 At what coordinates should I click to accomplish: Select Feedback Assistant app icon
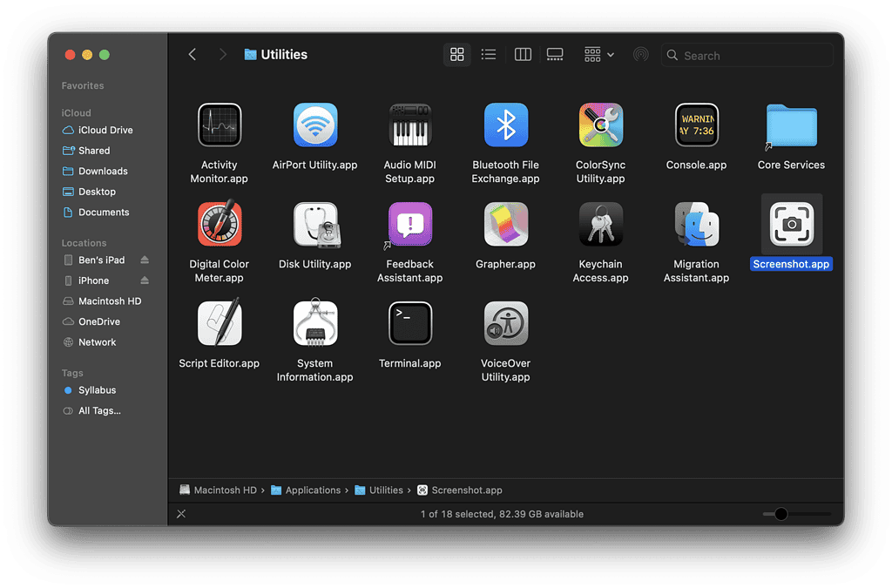pyautogui.click(x=409, y=225)
